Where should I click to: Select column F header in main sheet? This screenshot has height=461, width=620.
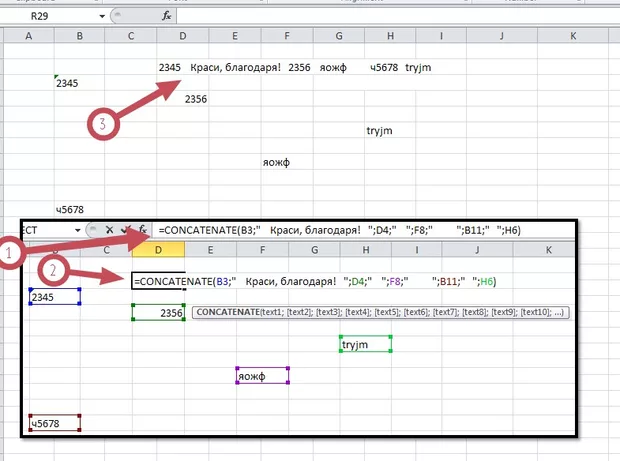[287, 36]
